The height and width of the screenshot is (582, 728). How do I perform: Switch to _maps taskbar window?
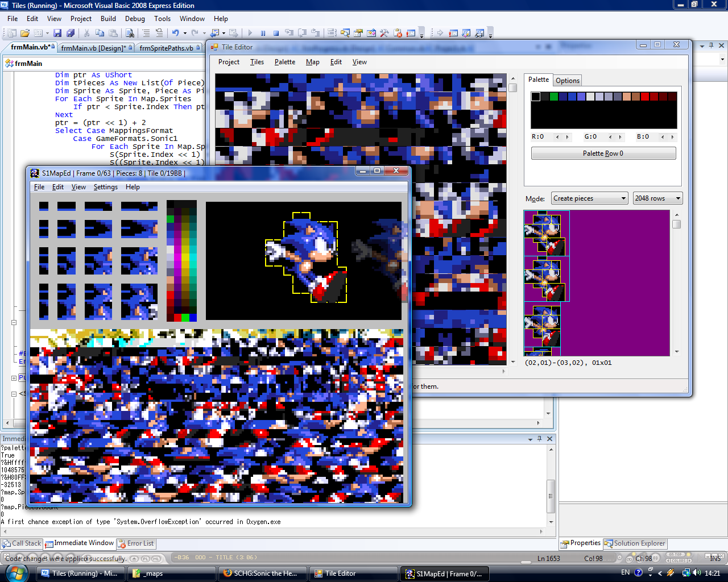[172, 573]
